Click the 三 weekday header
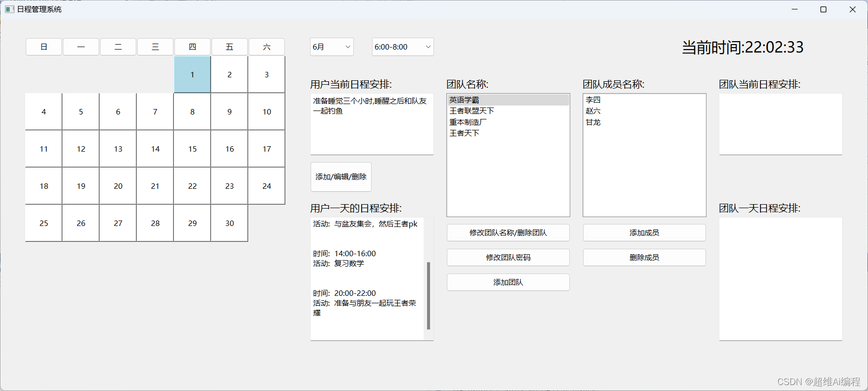868x391 pixels. 155,47
